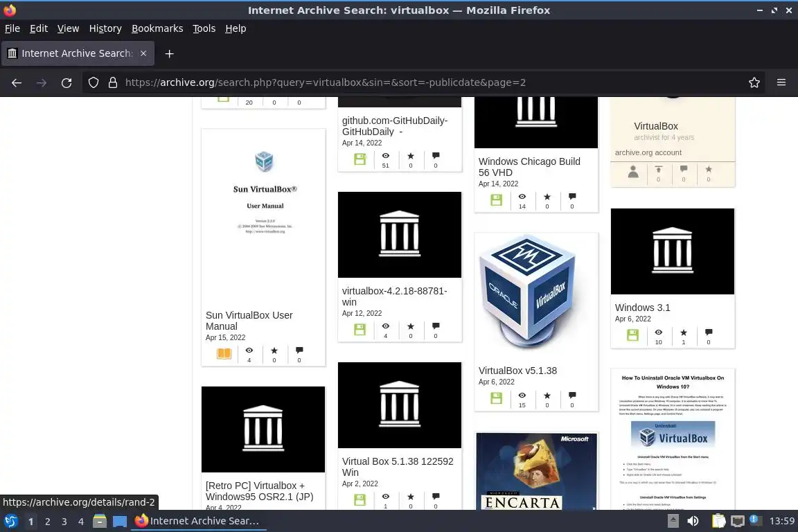The width and height of the screenshot is (798, 532).
Task: Close the Internet Archive Search tab
Action: (x=143, y=53)
